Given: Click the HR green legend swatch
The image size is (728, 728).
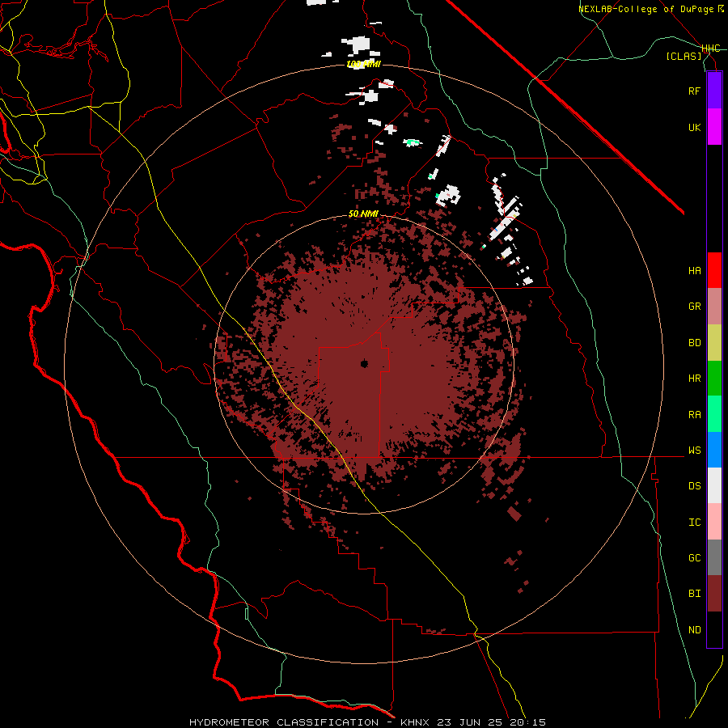Looking at the screenshot, I should coord(714,378).
